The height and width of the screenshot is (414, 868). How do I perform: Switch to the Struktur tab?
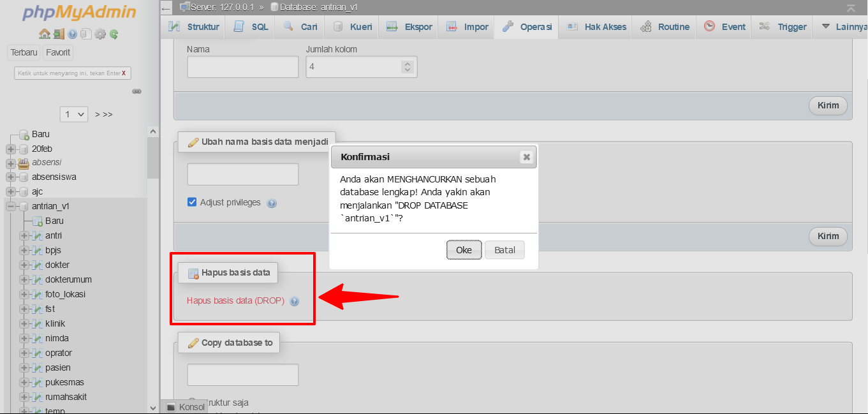point(193,26)
